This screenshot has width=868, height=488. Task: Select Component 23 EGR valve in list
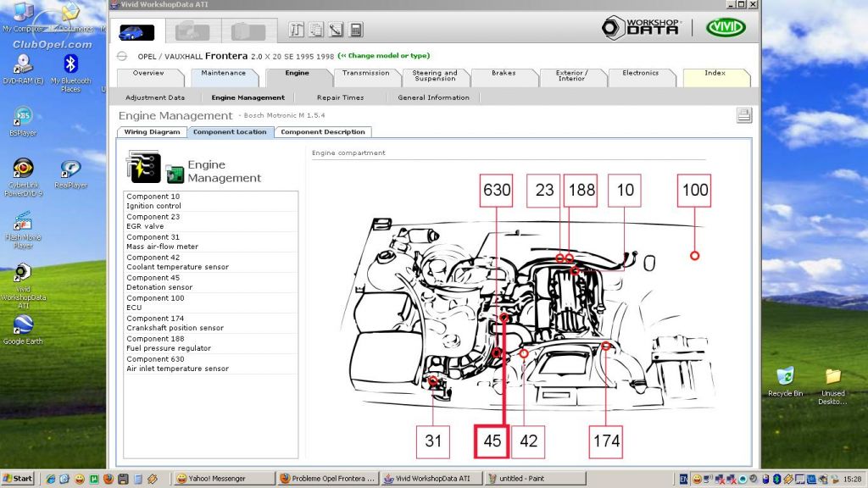[x=210, y=221]
